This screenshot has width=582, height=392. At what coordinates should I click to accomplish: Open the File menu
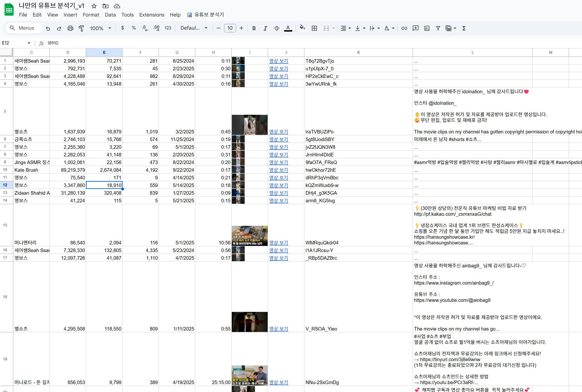23,15
